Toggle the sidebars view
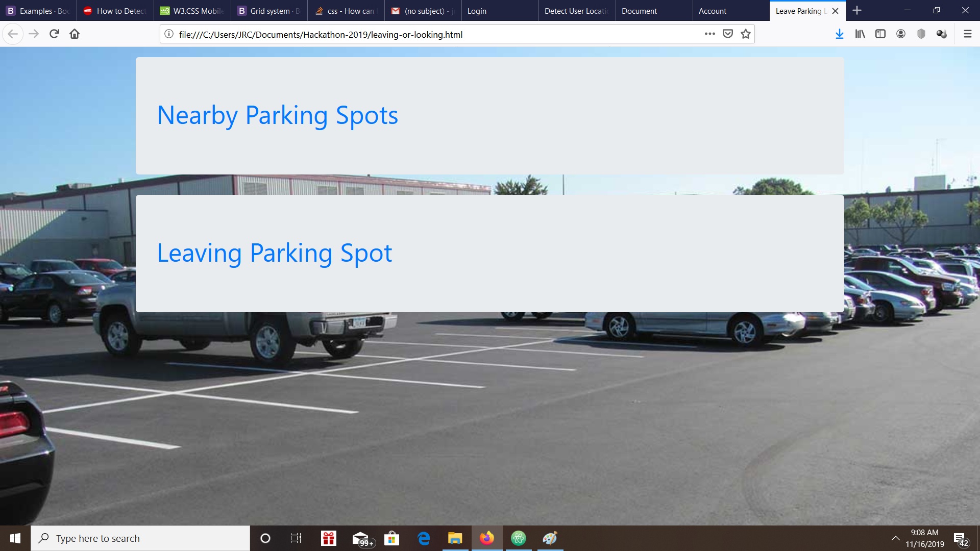The height and width of the screenshot is (551, 980). click(x=880, y=34)
